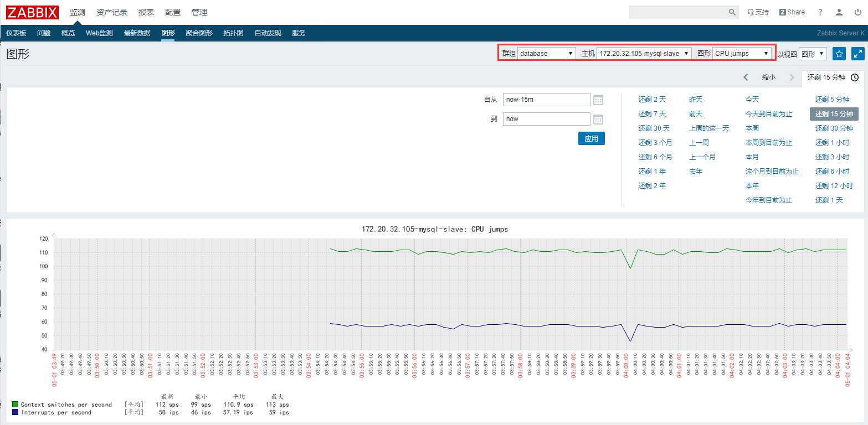Go to 概览 submenu

tap(68, 33)
